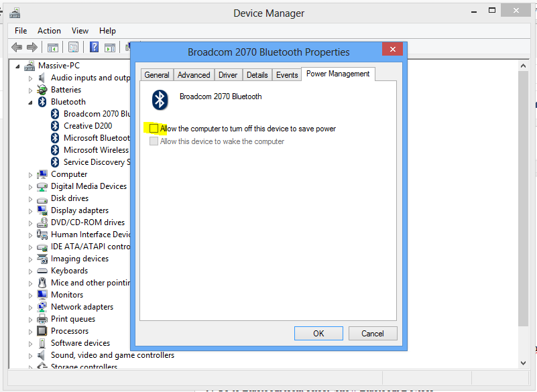
Task: Expand the Sound, video and game controllers node
Action: [30, 356]
